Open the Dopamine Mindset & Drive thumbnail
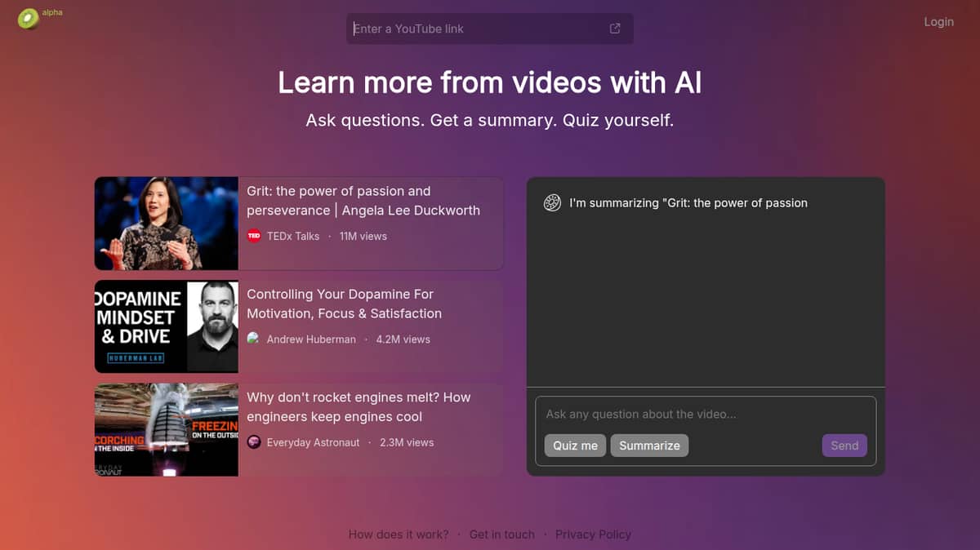The width and height of the screenshot is (980, 550). point(167,326)
